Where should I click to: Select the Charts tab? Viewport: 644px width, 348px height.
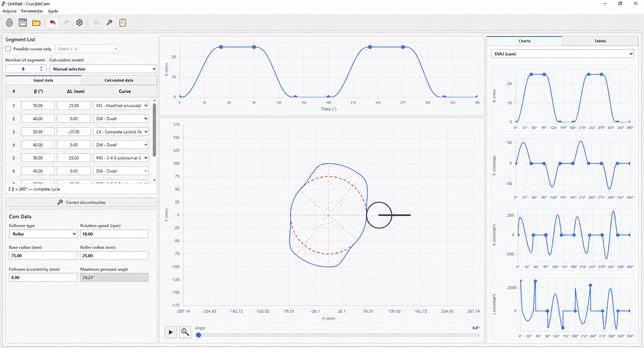(524, 41)
